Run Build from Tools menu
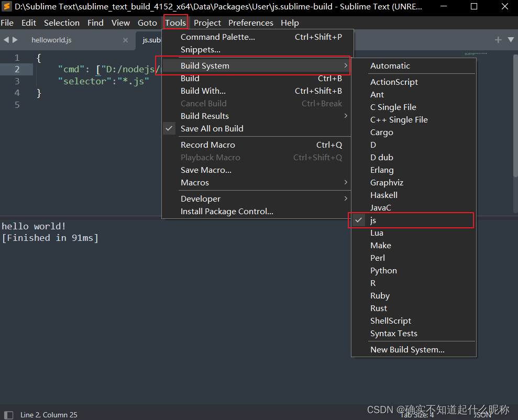 point(258,78)
